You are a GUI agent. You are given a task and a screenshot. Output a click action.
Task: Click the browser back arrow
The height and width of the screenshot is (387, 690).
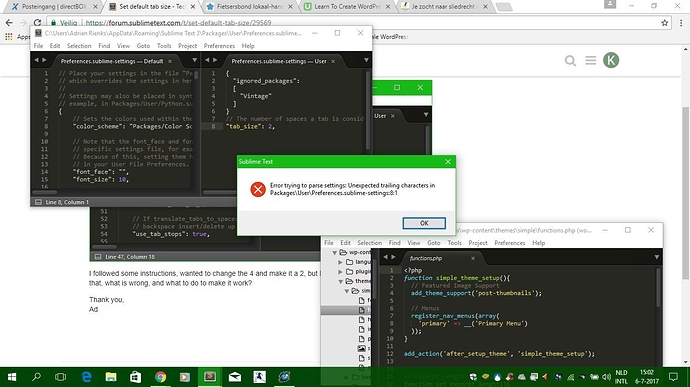tap(9, 22)
